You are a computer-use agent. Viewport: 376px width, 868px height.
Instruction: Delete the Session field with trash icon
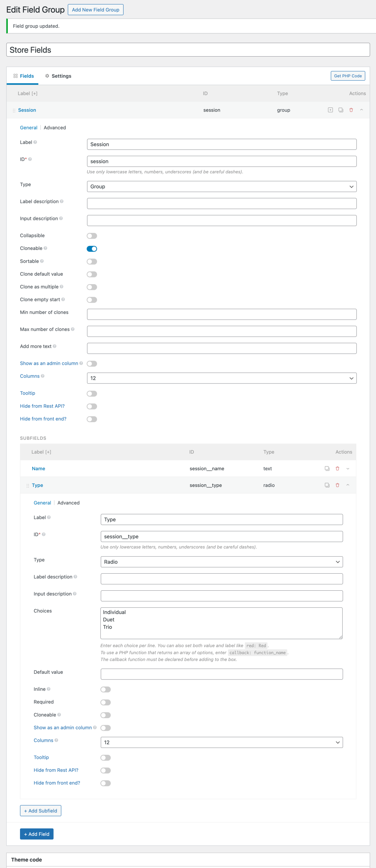pyautogui.click(x=351, y=110)
